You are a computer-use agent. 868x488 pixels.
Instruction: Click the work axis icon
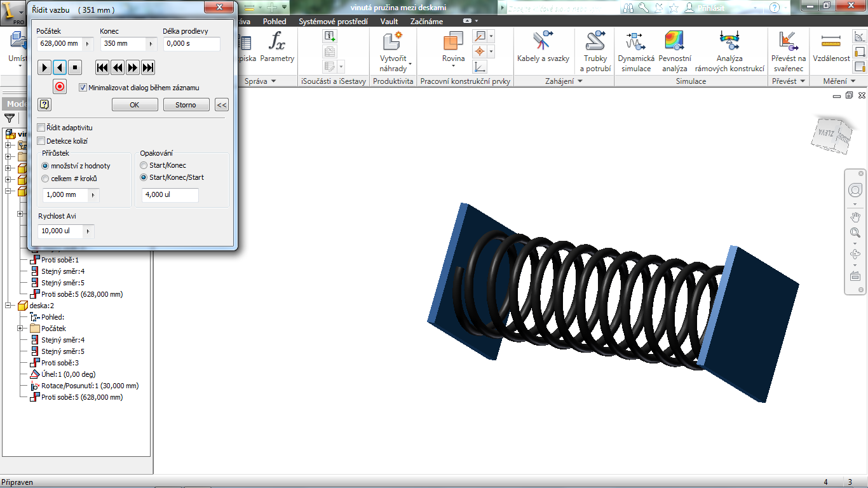[480, 36]
